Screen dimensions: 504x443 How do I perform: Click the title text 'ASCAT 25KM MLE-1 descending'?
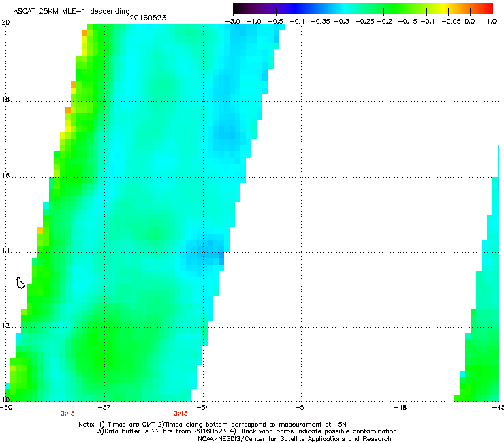[72, 11]
